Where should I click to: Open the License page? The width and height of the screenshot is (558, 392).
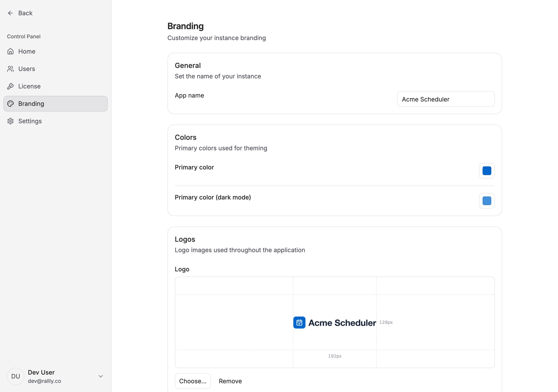[55, 86]
